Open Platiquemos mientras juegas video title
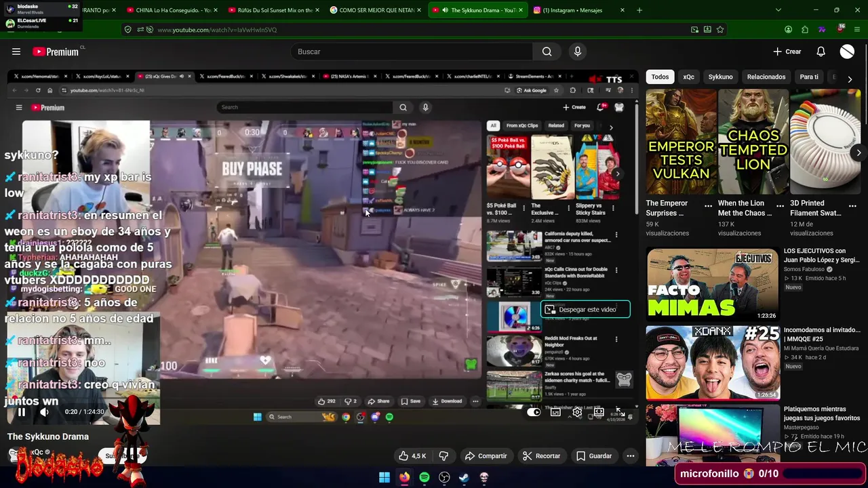This screenshot has height=488, width=868. [821, 413]
